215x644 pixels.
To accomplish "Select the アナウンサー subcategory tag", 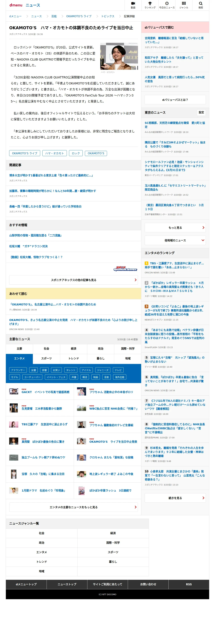I will click(18, 370).
